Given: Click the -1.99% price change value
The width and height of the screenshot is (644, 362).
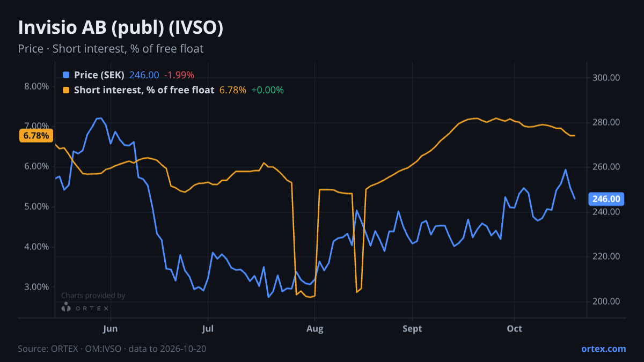Looking at the screenshot, I should pyautogui.click(x=179, y=75).
